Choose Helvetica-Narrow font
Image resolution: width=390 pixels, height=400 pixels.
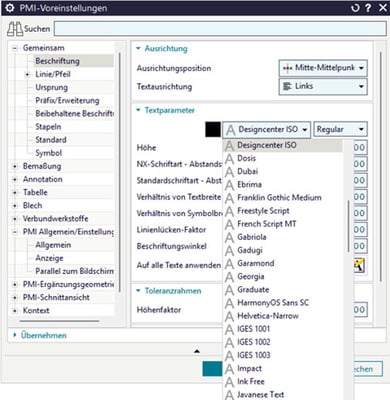(283, 316)
